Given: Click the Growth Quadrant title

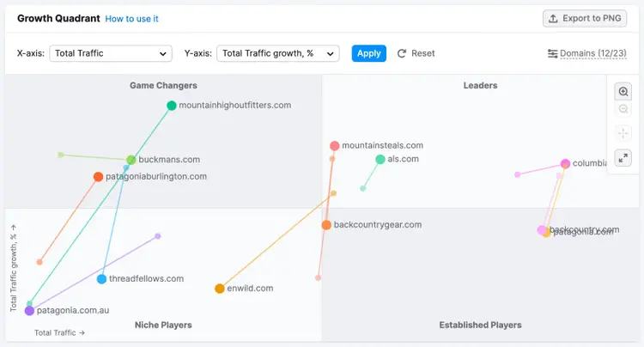Looking at the screenshot, I should [58, 19].
